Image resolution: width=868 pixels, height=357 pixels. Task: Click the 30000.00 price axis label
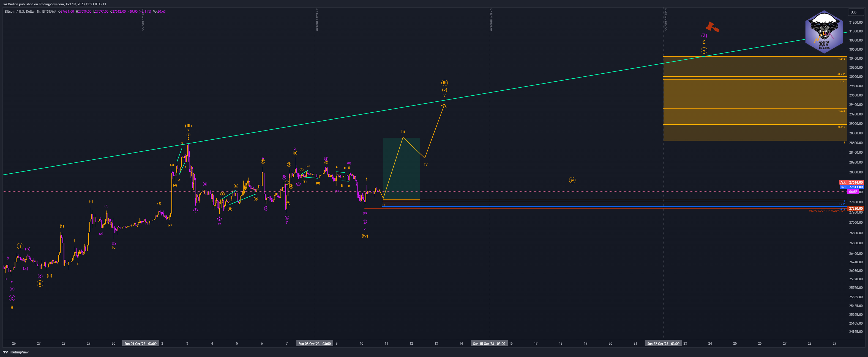tap(856, 77)
